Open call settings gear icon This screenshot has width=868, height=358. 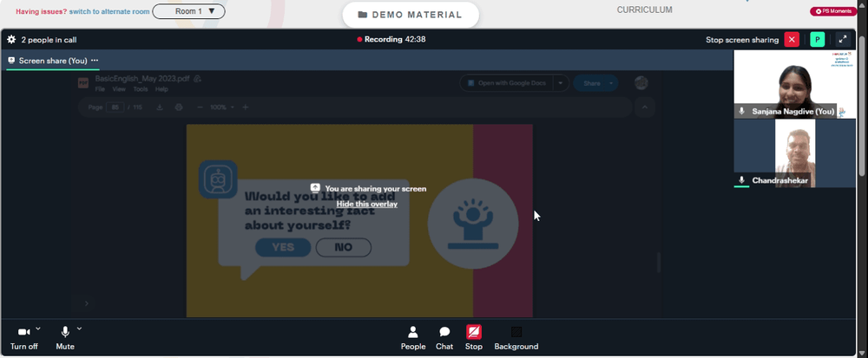pos(11,40)
